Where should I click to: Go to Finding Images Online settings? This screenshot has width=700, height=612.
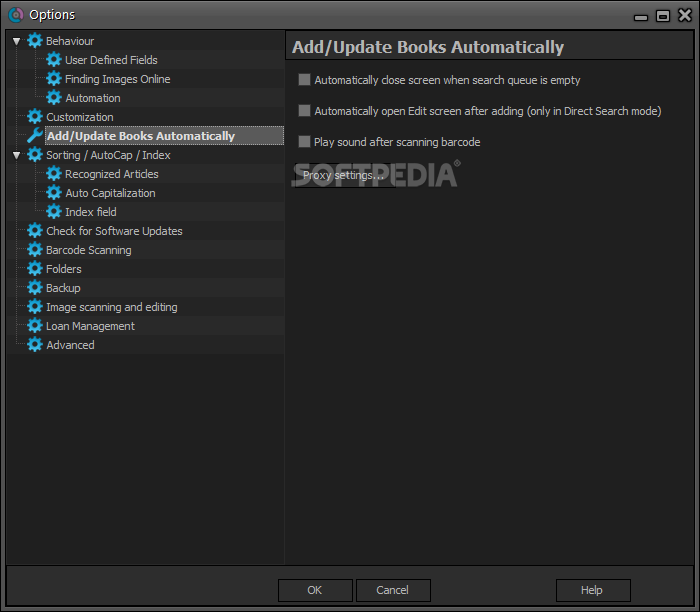pyautogui.click(x=118, y=79)
